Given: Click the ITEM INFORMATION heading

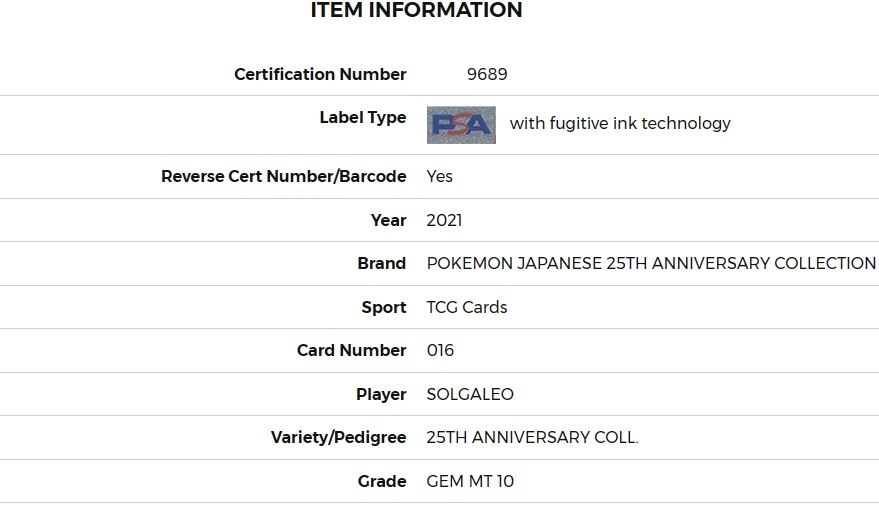Looking at the screenshot, I should 417,10.
